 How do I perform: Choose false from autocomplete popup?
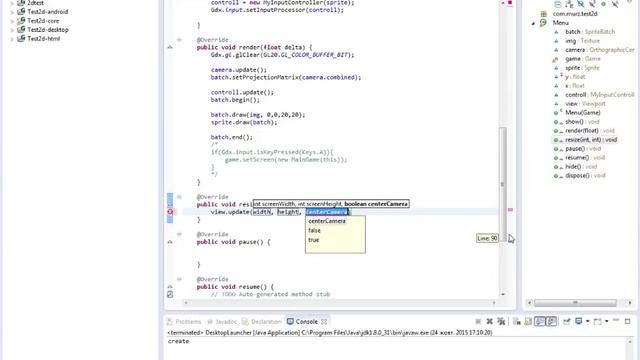click(314, 230)
